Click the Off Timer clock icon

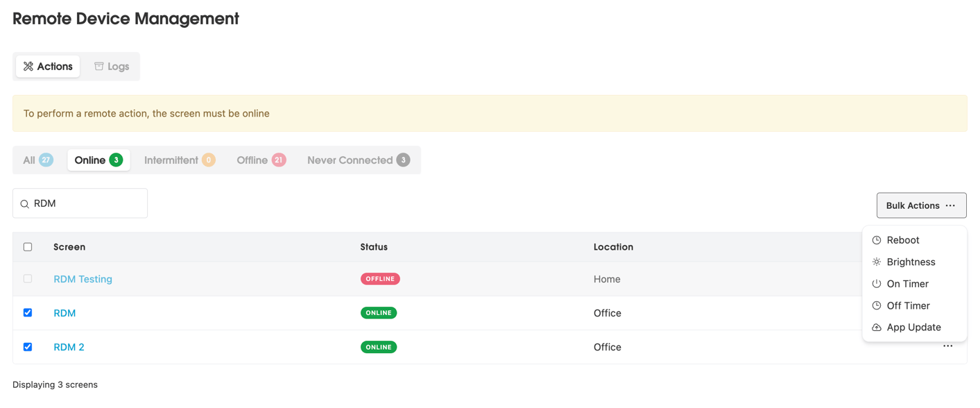[x=875, y=305]
